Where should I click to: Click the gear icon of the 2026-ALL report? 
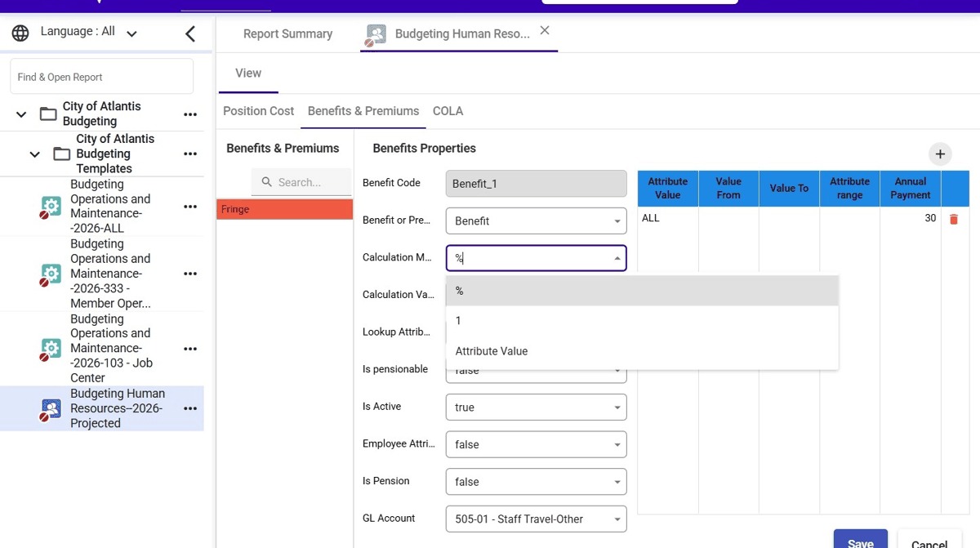point(51,207)
